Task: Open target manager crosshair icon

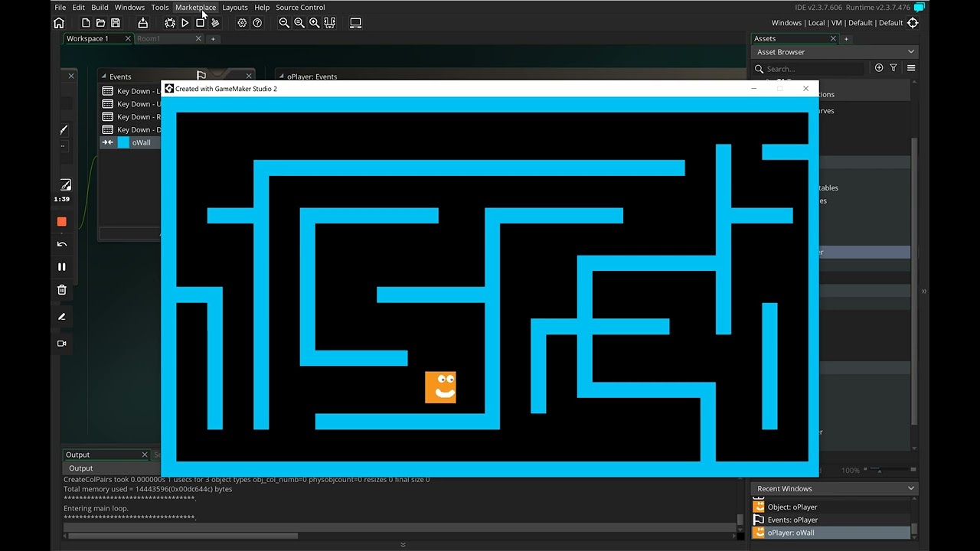Action: (x=913, y=23)
